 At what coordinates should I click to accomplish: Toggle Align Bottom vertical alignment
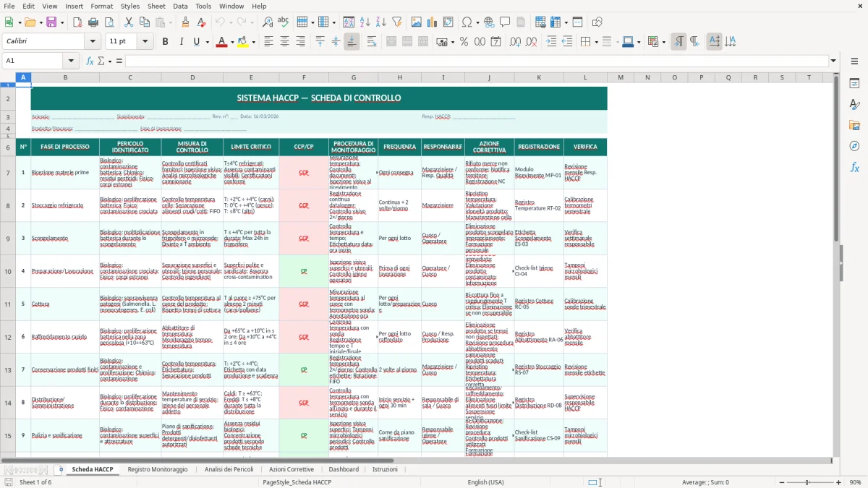point(352,42)
